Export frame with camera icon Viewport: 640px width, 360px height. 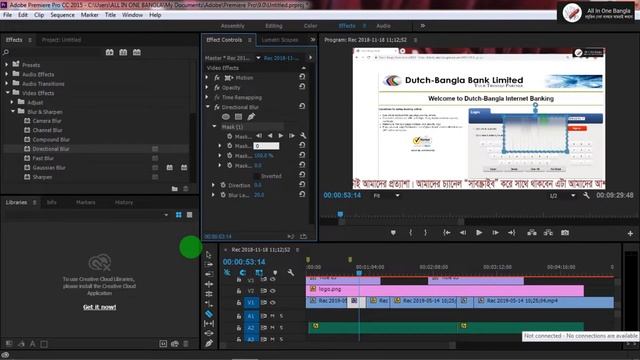tap(564, 233)
